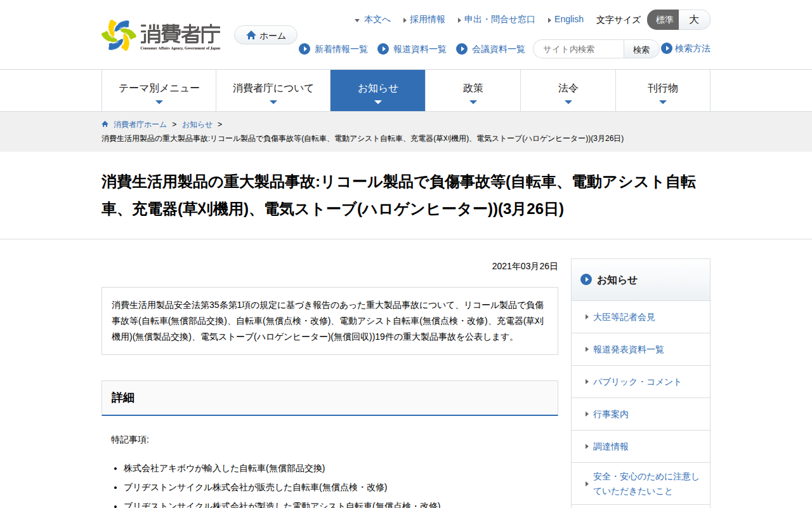Open 大臣等記者会見 in sidebar
The image size is (812, 508).
click(624, 317)
